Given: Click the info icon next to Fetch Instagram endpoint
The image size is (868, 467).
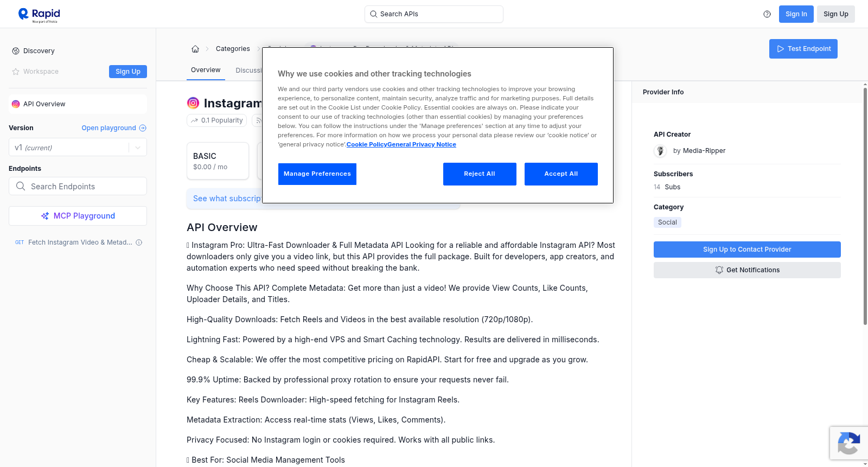Looking at the screenshot, I should point(139,242).
